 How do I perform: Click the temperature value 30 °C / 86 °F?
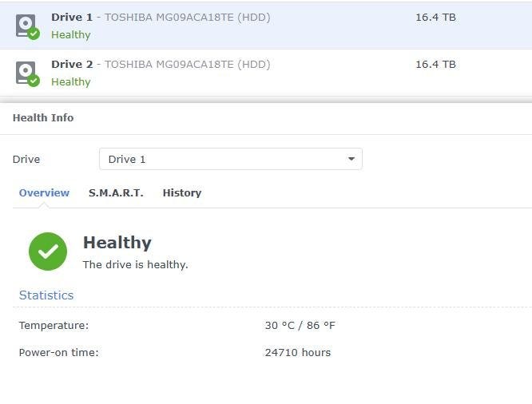[x=300, y=325]
